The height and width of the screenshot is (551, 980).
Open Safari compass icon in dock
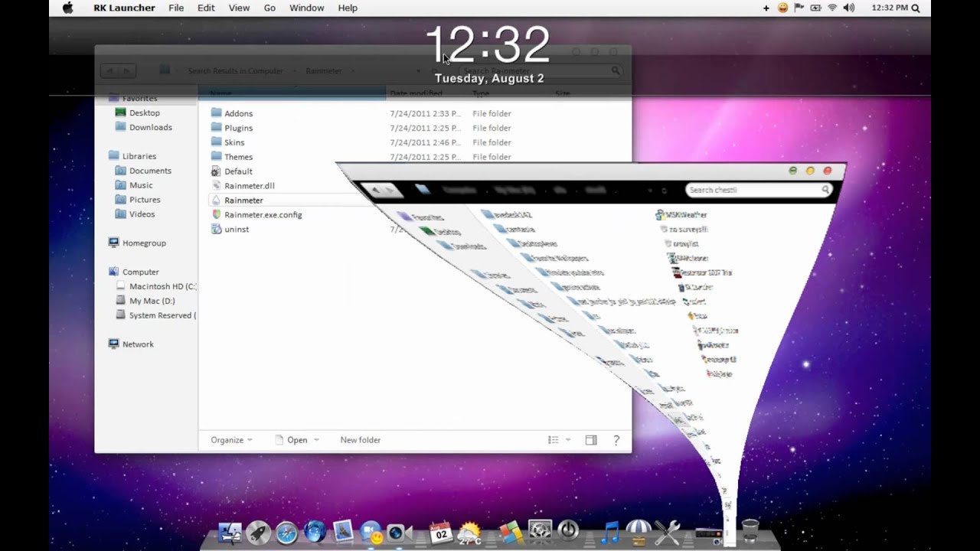click(286, 533)
